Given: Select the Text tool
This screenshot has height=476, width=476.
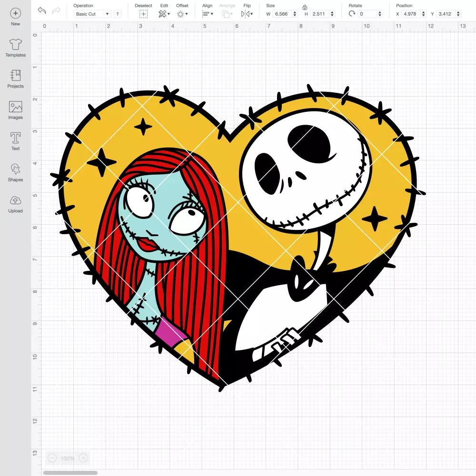Looking at the screenshot, I should 16,141.
